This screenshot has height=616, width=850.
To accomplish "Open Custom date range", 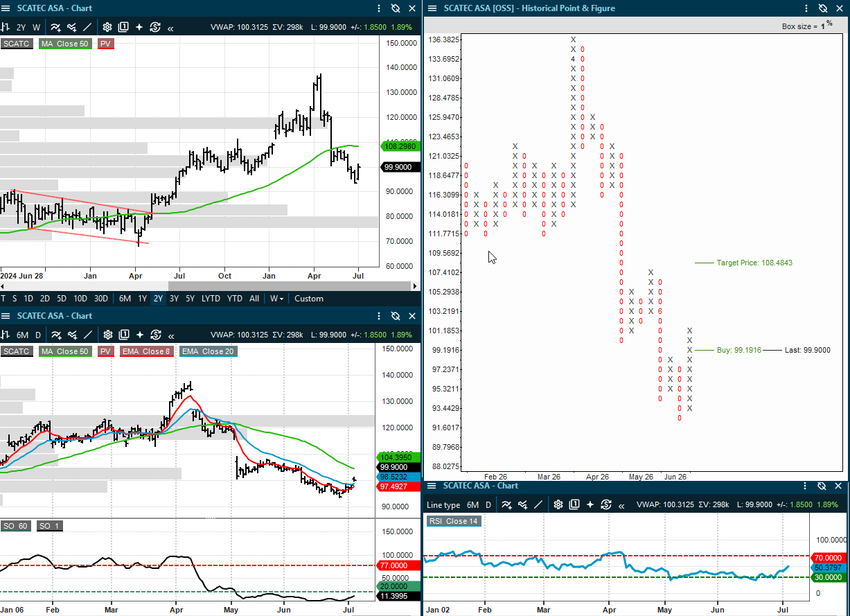I will pyautogui.click(x=309, y=299).
